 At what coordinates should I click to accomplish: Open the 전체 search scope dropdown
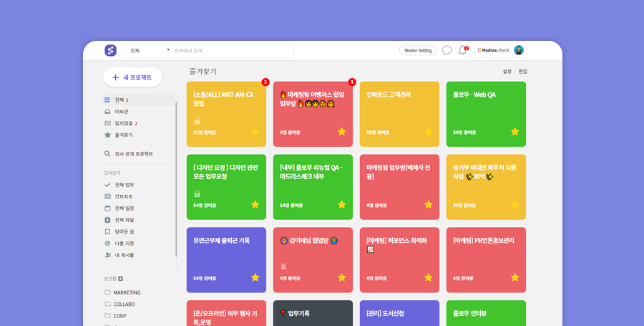150,50
